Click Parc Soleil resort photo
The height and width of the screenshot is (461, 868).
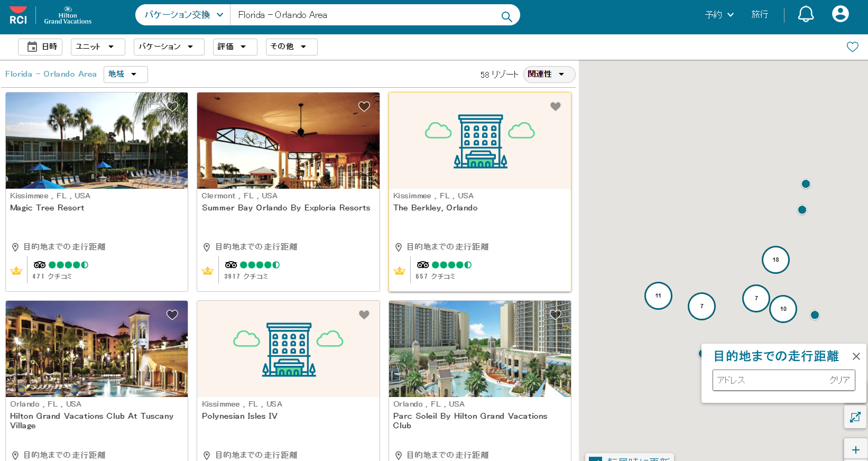tap(480, 349)
